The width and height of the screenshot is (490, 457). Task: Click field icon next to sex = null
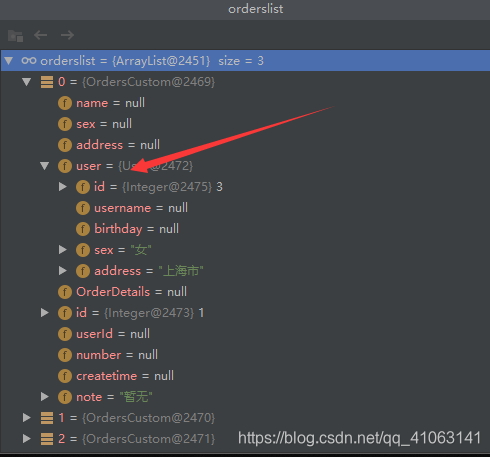click(65, 124)
